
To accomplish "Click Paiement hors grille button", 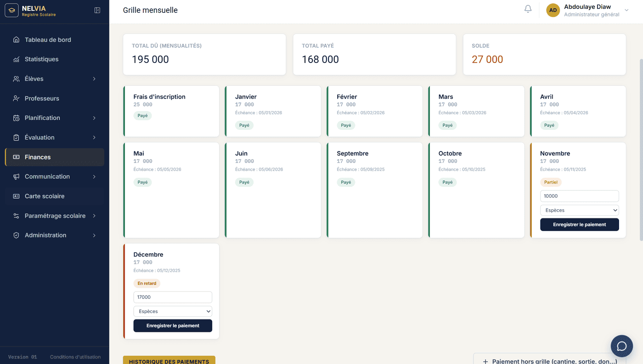I will 549,358.
